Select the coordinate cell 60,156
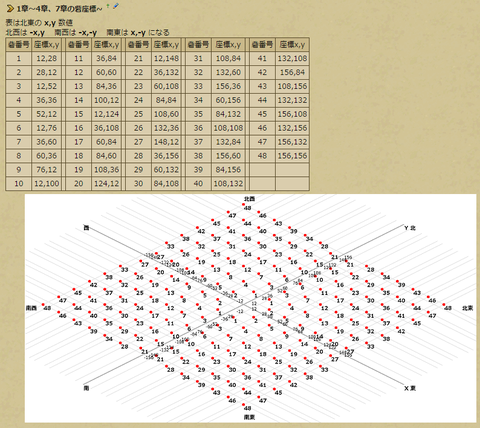Viewport: 480px width, 428px height. pyautogui.click(x=228, y=100)
